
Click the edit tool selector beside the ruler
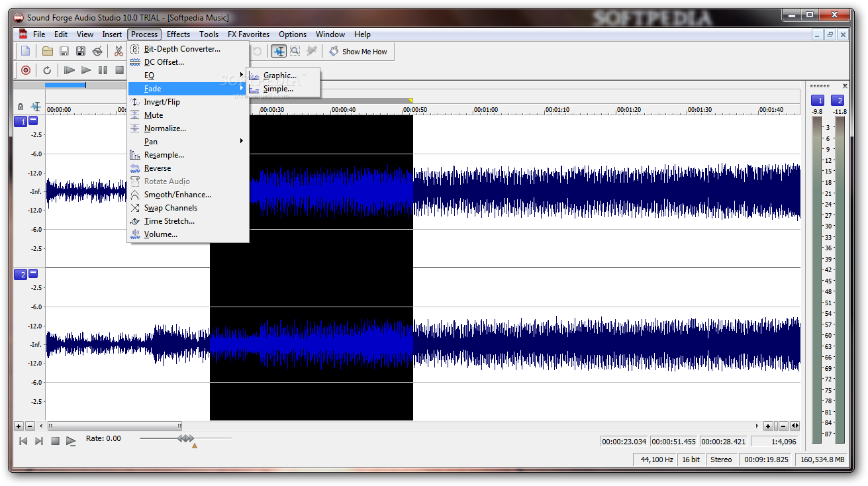36,107
